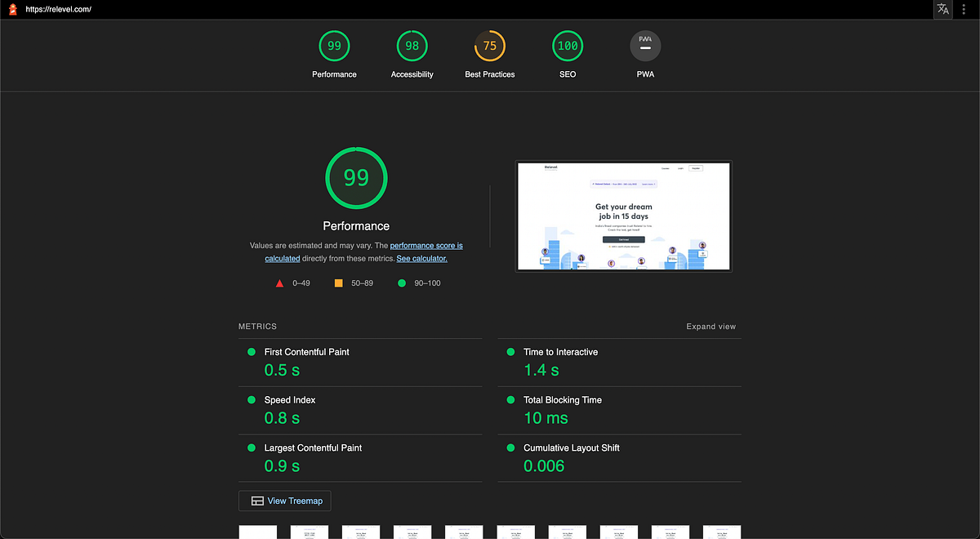Open the three-dot overflow menu
This screenshot has height=539, width=980.
point(964,9)
